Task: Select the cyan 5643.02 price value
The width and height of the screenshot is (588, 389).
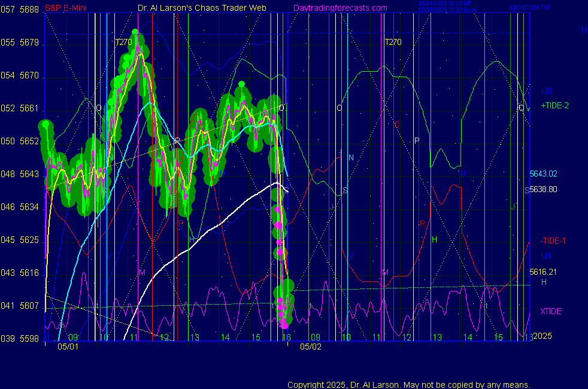Action: [543, 174]
